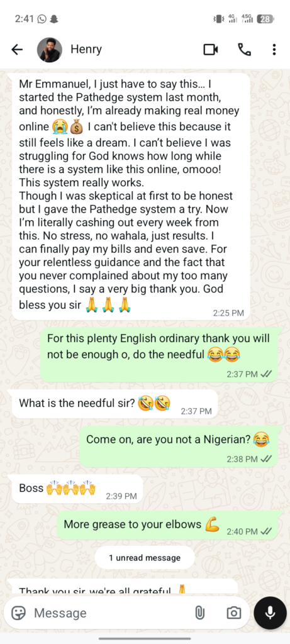The height and width of the screenshot is (644, 290).
Task: Tap the 'What is the needful sir?' message
Action: pyautogui.click(x=114, y=404)
